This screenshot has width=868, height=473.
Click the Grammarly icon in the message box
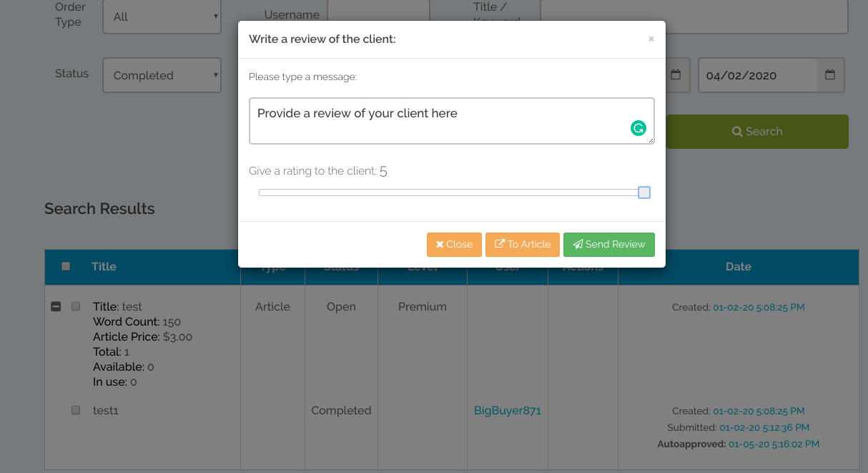638,128
